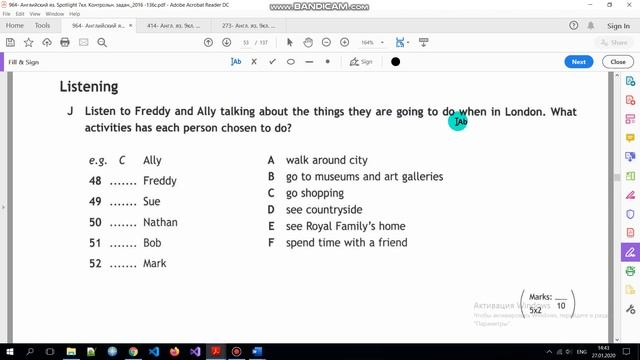The image size is (640, 360).
Task: Open More Tools wrench icon in right pane
Action: tap(630, 309)
